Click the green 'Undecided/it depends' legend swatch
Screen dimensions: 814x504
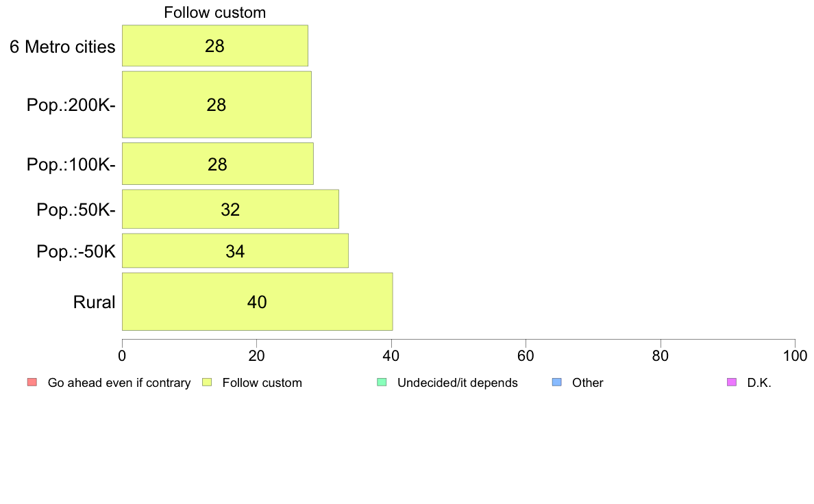tap(382, 383)
